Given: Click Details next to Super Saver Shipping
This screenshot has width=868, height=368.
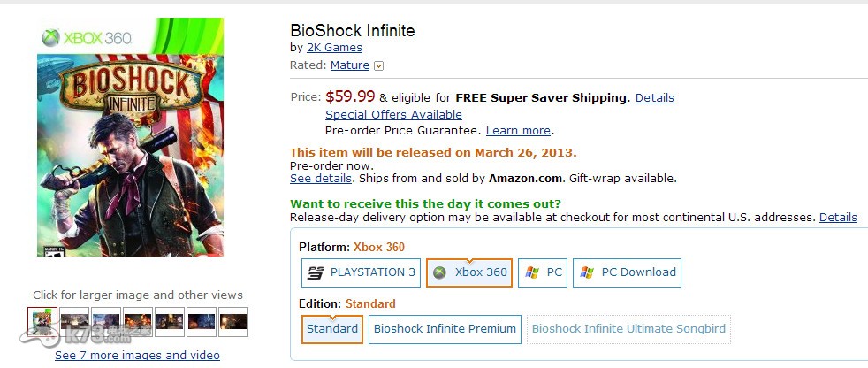Looking at the screenshot, I should pyautogui.click(x=654, y=97).
